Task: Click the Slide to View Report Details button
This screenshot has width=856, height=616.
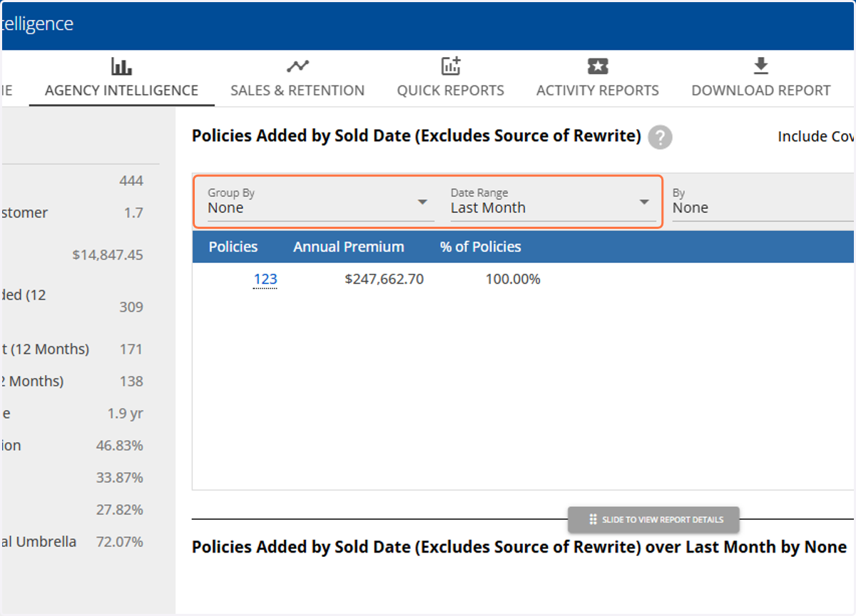Action: (653, 520)
